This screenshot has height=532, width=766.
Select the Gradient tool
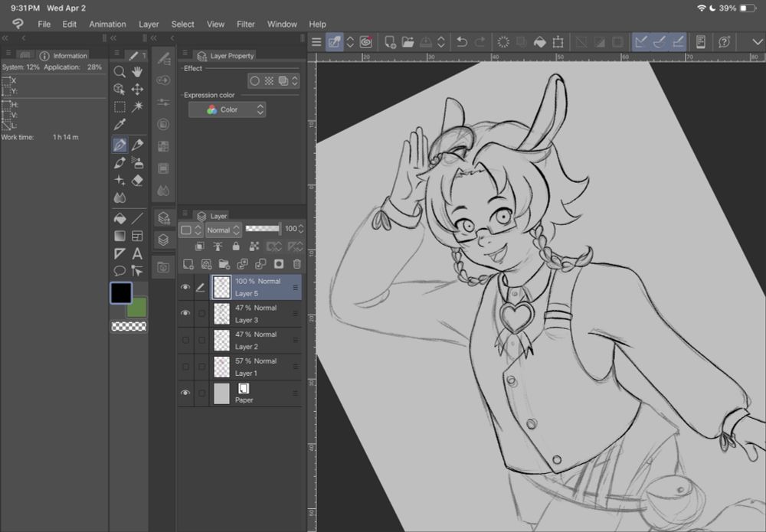click(119, 236)
